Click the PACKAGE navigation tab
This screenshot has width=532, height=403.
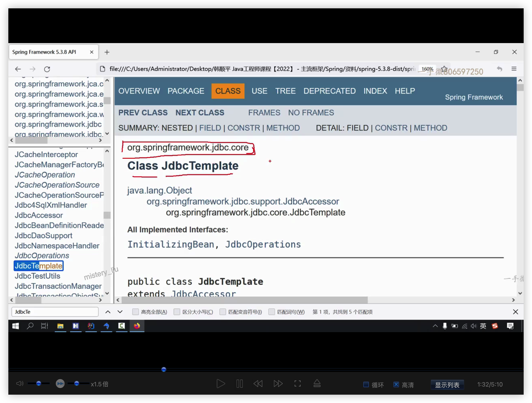click(186, 91)
